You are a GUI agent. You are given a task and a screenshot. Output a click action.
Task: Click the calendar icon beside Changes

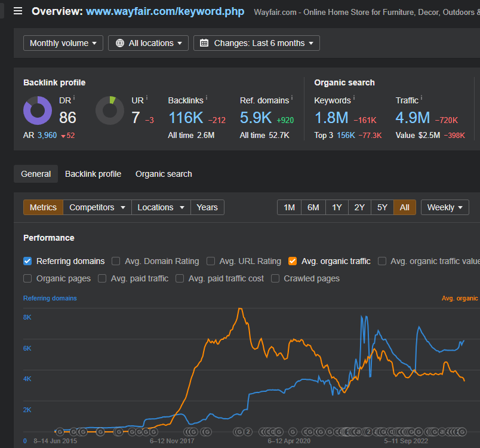coord(204,43)
